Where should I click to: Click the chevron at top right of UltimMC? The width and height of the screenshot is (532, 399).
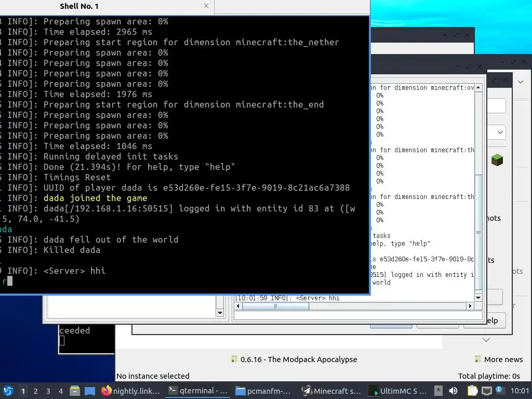click(521, 82)
